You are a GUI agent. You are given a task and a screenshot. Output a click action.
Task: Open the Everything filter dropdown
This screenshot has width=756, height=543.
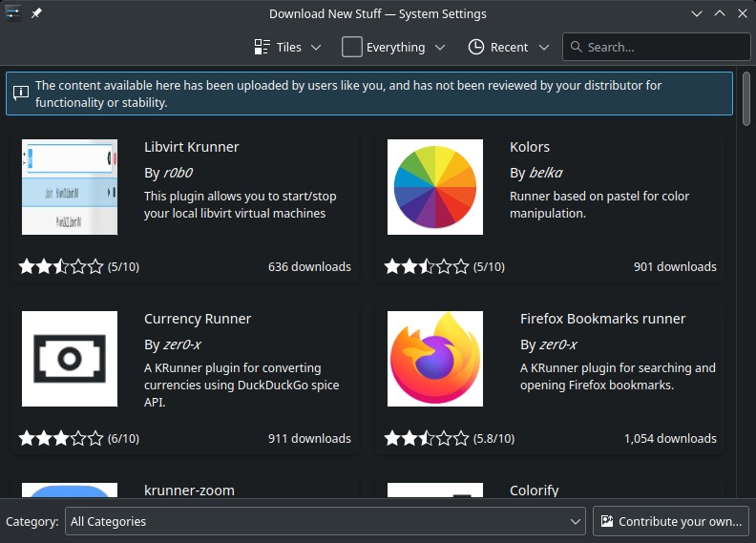click(x=393, y=47)
